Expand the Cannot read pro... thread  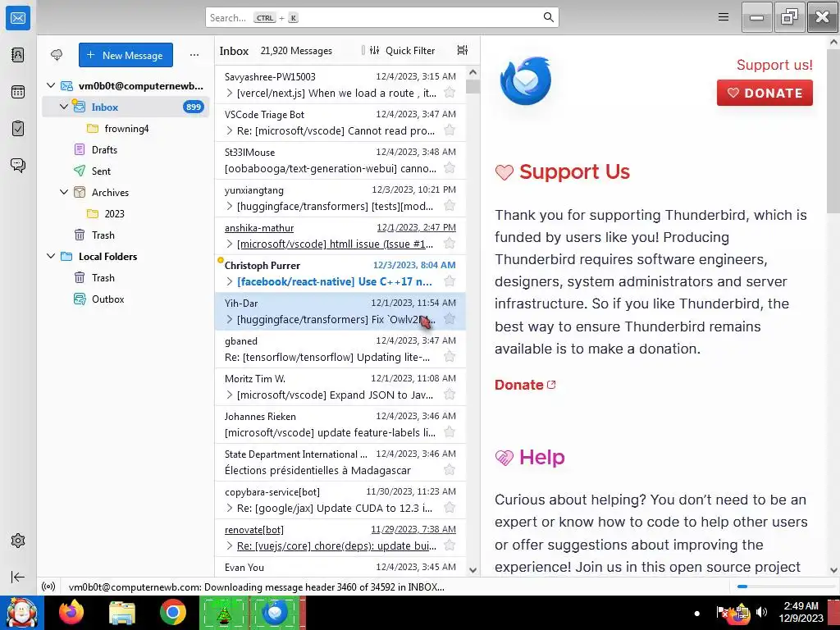pos(230,130)
